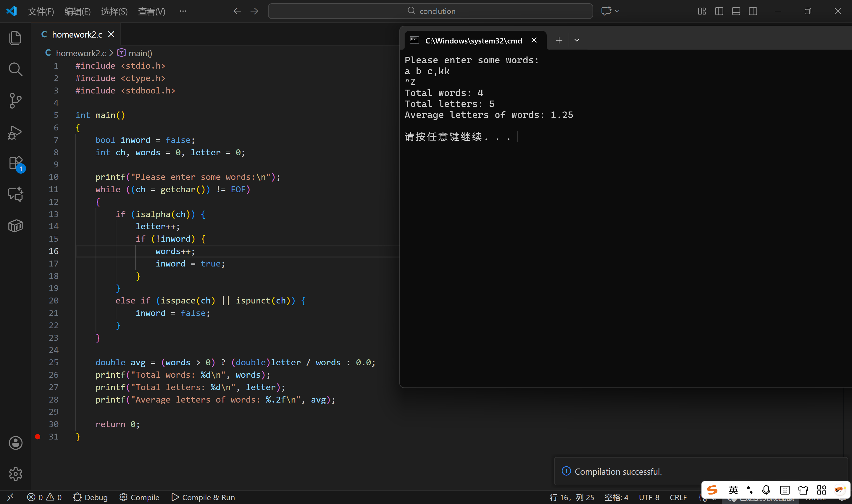Expand the terminal new tab dropdown arrow
This screenshot has width=852, height=504.
pyautogui.click(x=577, y=41)
